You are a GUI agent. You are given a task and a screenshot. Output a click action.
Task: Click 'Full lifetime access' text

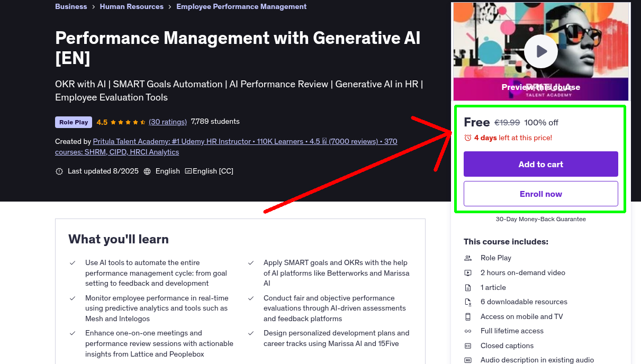click(512, 331)
